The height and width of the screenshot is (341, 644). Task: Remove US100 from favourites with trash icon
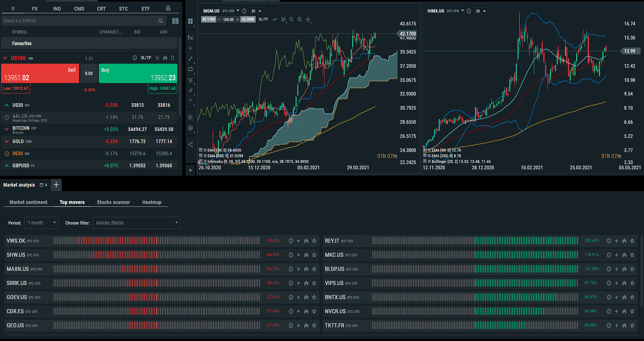click(x=173, y=58)
